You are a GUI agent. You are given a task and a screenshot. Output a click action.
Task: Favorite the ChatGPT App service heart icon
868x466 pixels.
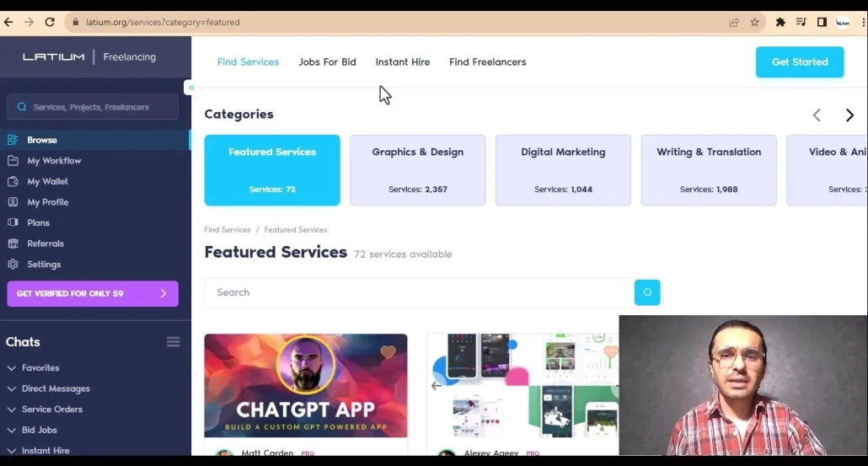(x=388, y=352)
